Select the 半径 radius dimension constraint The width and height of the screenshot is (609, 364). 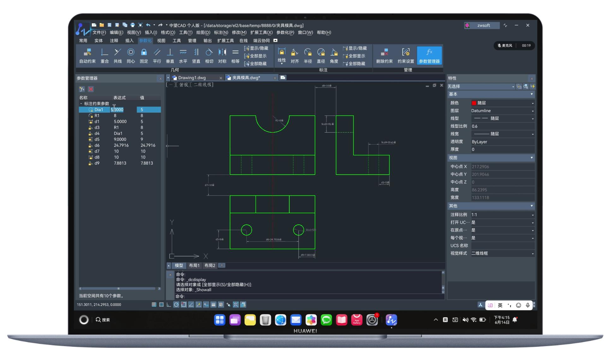pyautogui.click(x=308, y=56)
